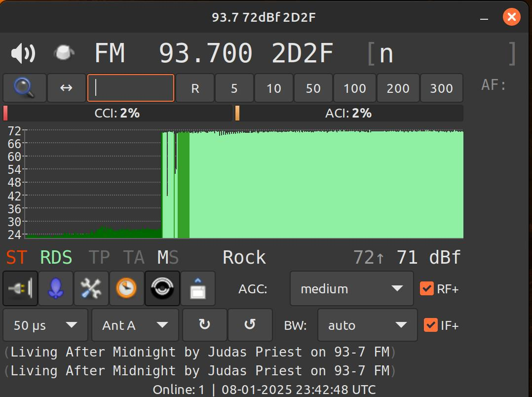This screenshot has width=532, height=397.
Task: Click the white squelch knob icon
Action: click(64, 53)
